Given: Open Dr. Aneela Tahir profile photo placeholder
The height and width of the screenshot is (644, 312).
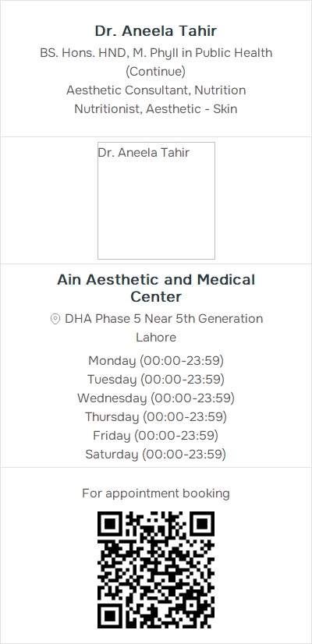Looking at the screenshot, I should pos(156,201).
